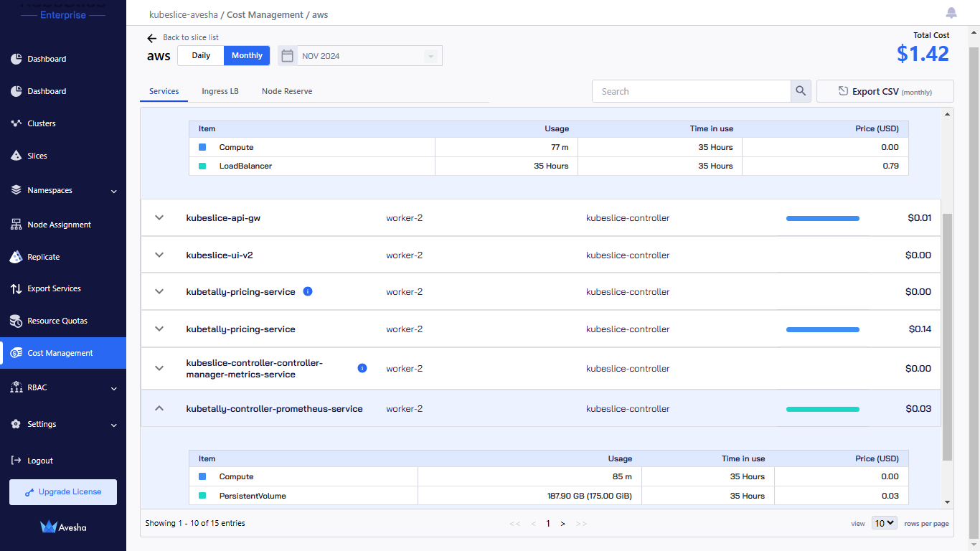Viewport: 980px width, 551px height.
Task: Click the Avesha logo
Action: click(x=63, y=527)
